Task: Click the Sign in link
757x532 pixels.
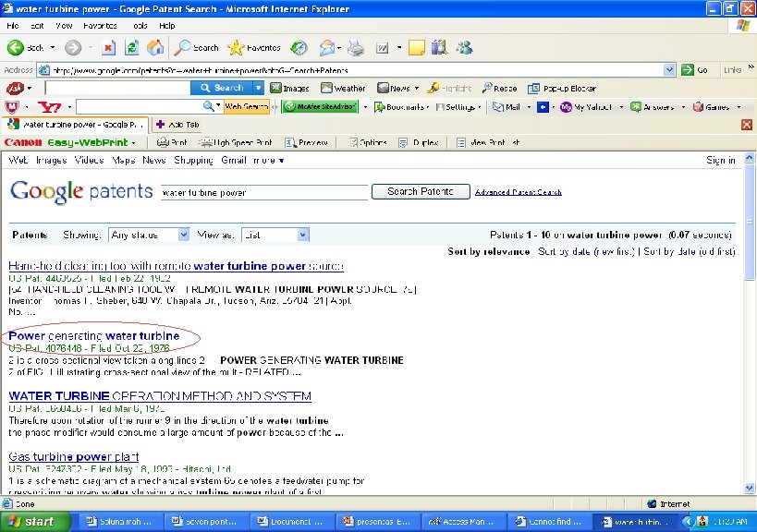Action: click(x=721, y=160)
